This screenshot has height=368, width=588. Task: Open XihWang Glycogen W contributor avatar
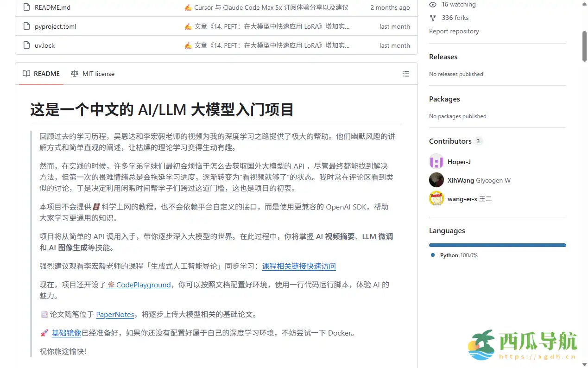tap(436, 180)
